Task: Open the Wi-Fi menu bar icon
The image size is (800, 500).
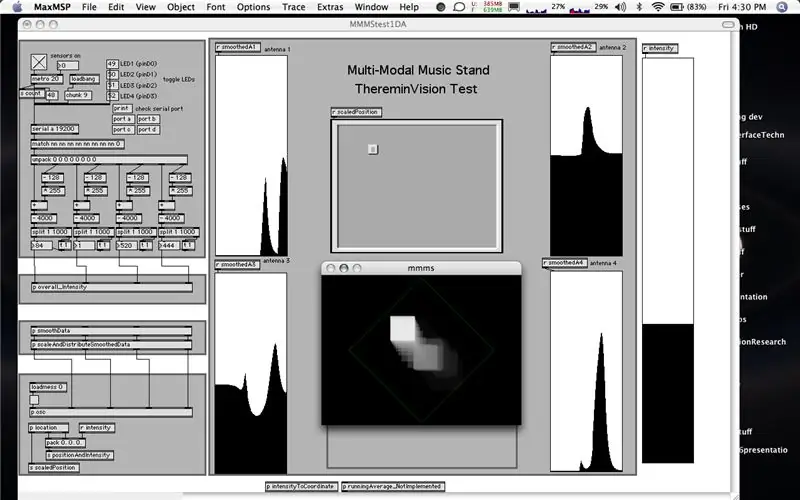Action: [658, 7]
